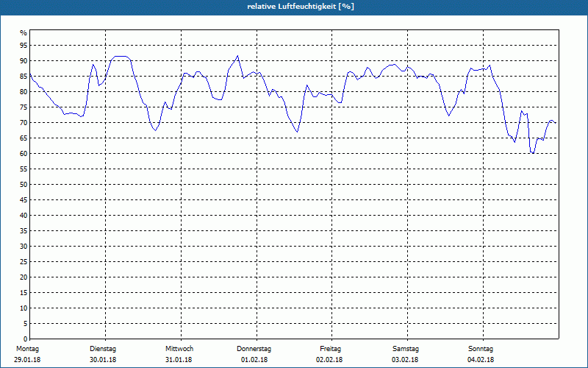Click the date '30.01.18'
Screen dimensions: 588x368
103,360
